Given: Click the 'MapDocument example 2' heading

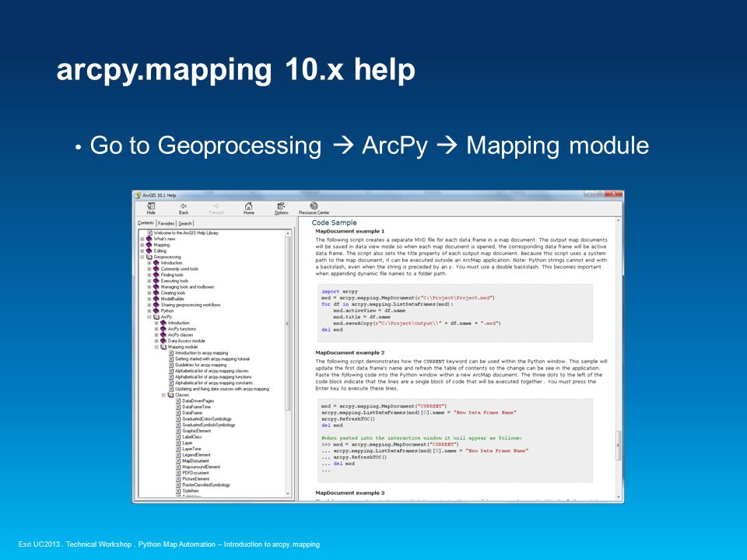Looking at the screenshot, I should click(x=349, y=353).
